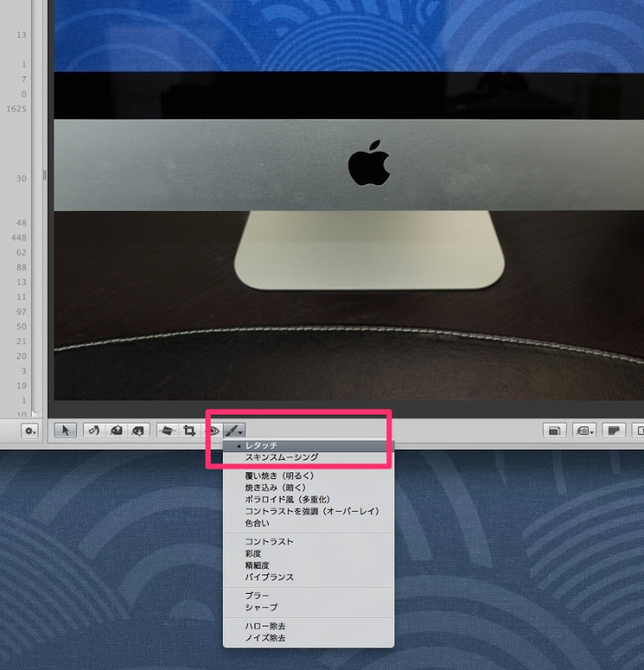644x670 pixels.
Task: Select the Red Eye correction tool
Action: (213, 430)
